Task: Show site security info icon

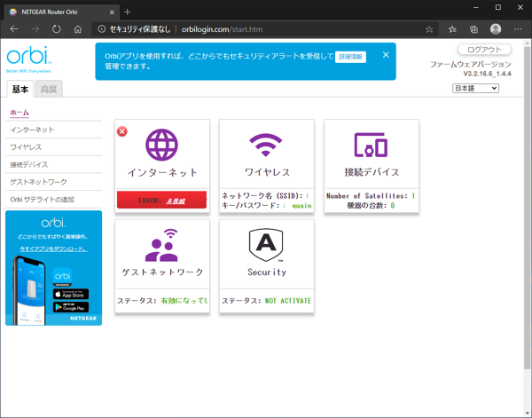Action: point(101,29)
